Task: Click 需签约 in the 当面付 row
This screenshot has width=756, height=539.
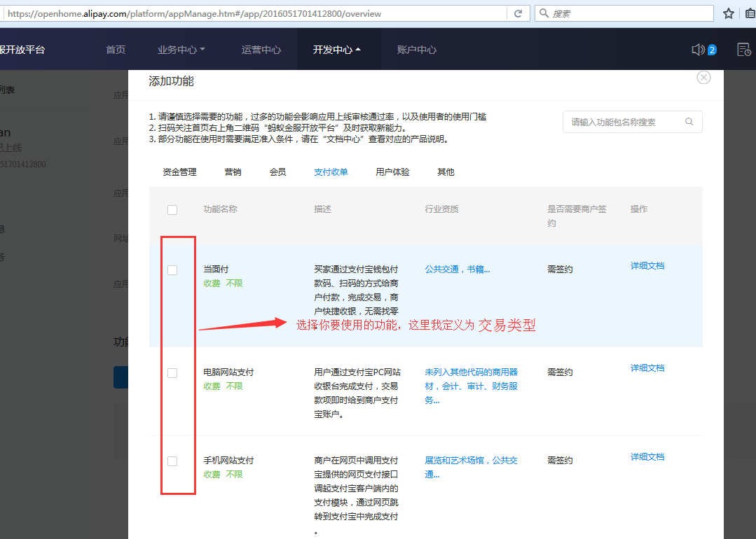Action: [x=560, y=269]
